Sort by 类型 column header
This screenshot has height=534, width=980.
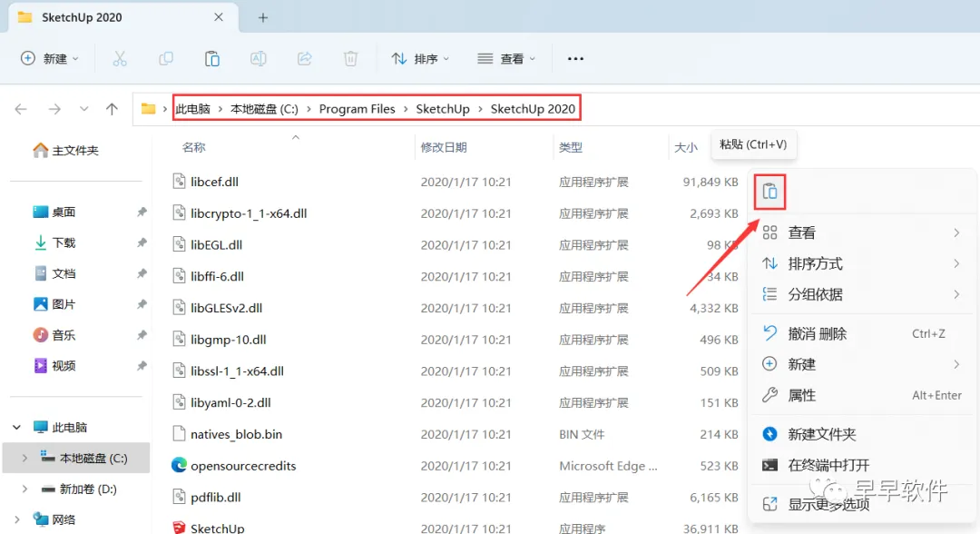click(571, 147)
